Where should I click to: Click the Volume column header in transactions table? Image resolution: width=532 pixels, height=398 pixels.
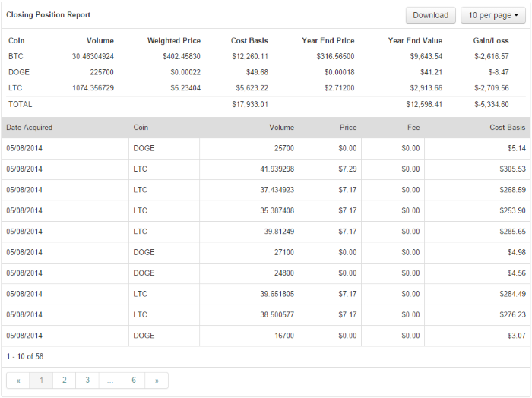(x=282, y=128)
